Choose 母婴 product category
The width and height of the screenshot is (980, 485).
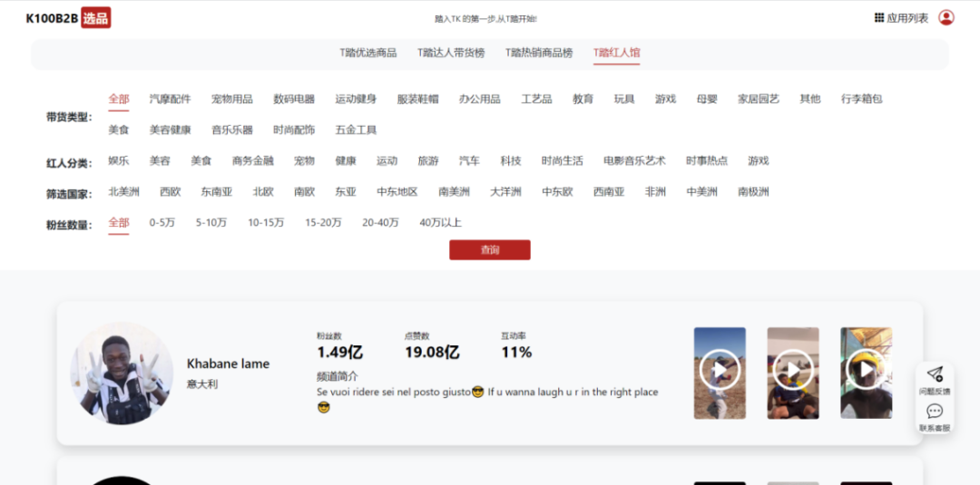click(707, 99)
